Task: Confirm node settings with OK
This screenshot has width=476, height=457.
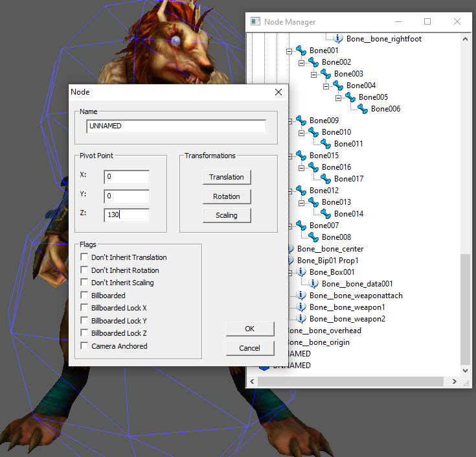Action: tap(250, 329)
